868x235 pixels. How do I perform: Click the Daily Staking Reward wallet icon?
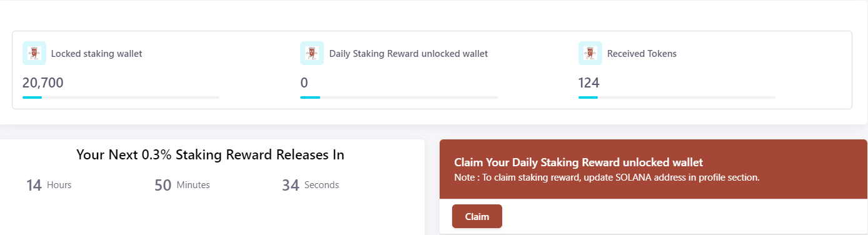pos(312,54)
